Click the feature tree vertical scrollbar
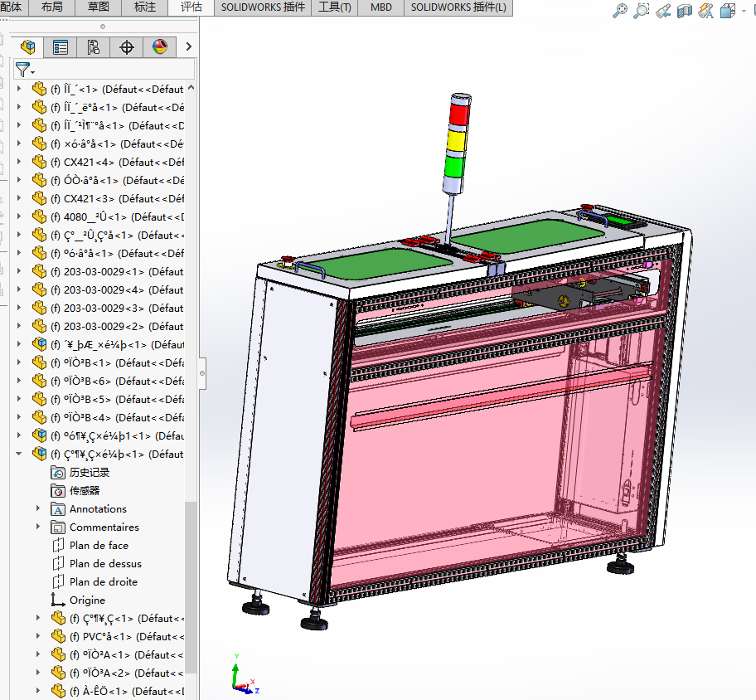Screen dimensions: 756x700 [x=191, y=581]
